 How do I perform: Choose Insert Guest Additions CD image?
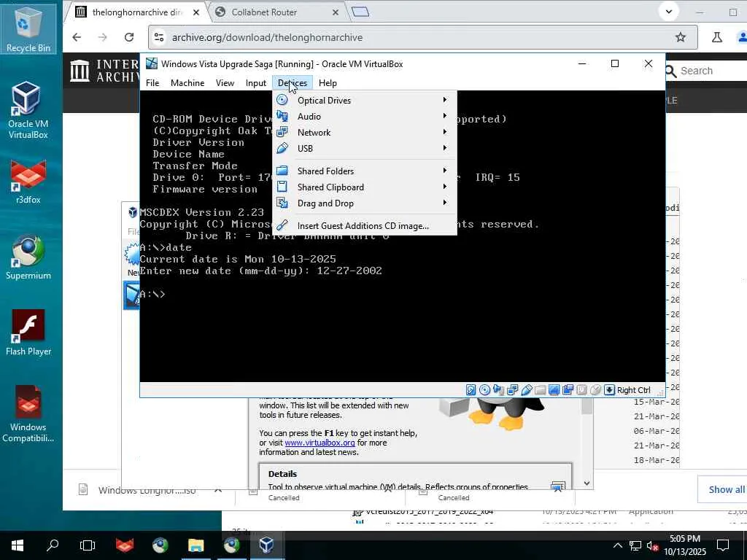tap(365, 226)
